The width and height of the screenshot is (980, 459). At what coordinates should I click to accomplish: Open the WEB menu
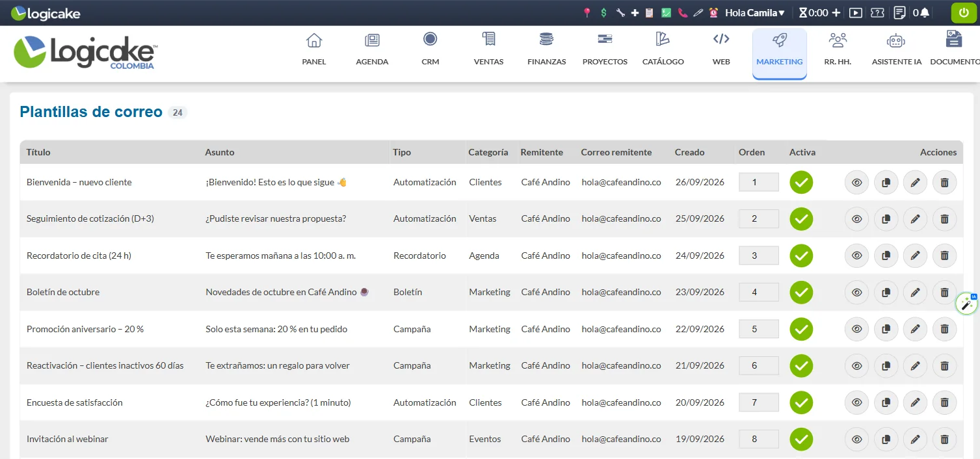tap(721, 49)
